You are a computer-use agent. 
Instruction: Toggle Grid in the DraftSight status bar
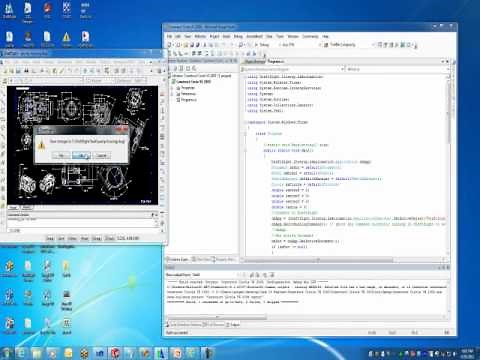(61, 238)
